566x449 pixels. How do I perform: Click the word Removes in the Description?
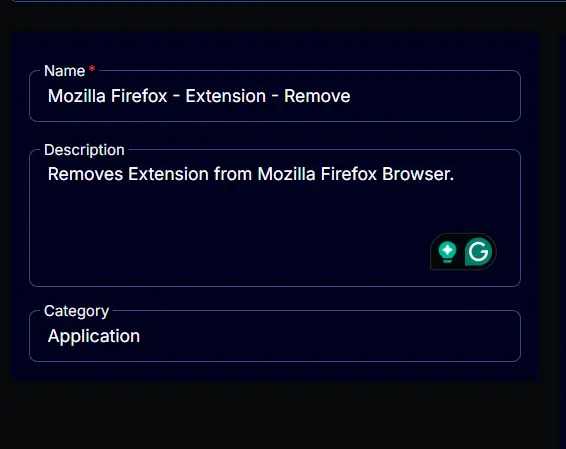coord(85,174)
